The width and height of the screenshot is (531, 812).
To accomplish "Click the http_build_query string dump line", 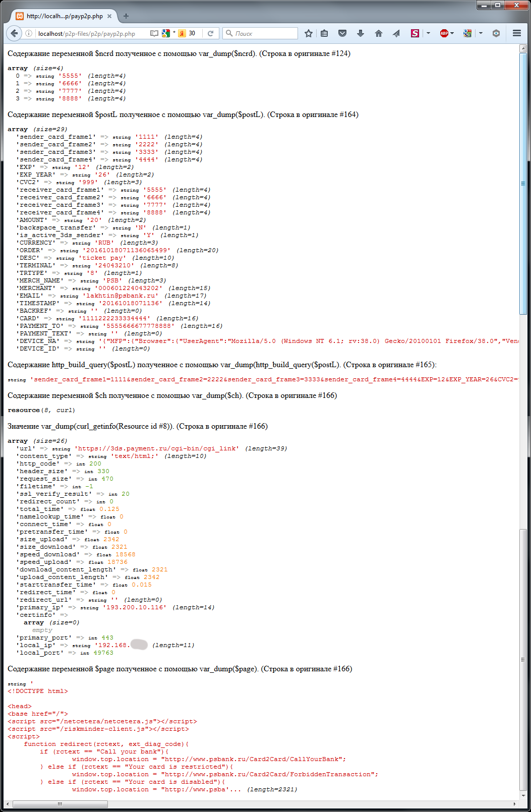I will [x=263, y=379].
